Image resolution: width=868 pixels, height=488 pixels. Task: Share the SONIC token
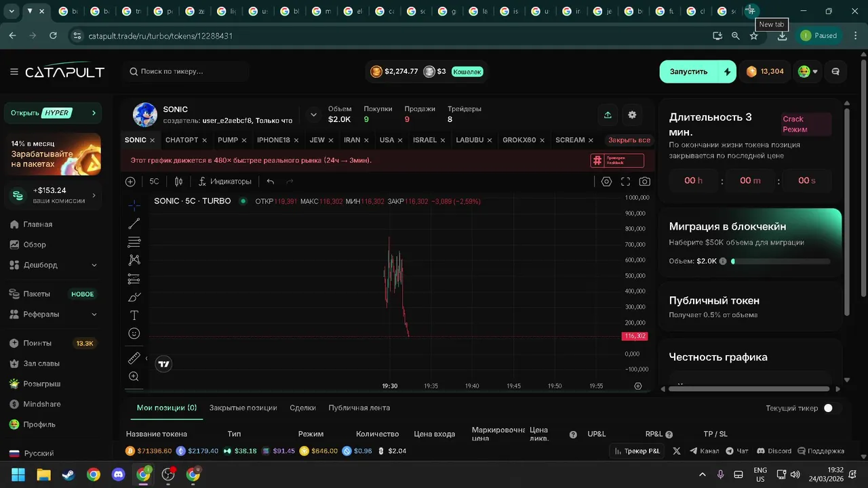click(608, 115)
